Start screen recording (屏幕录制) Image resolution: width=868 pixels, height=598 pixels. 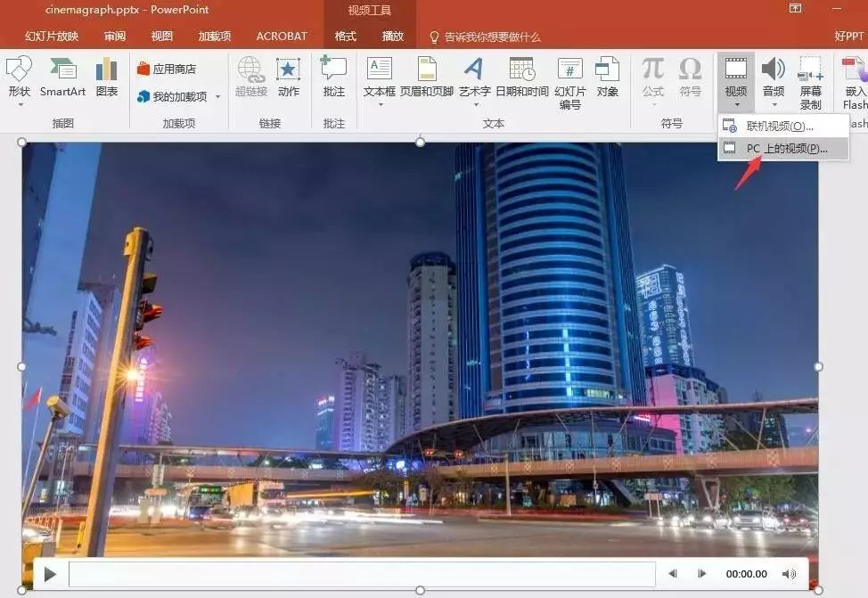(x=810, y=83)
